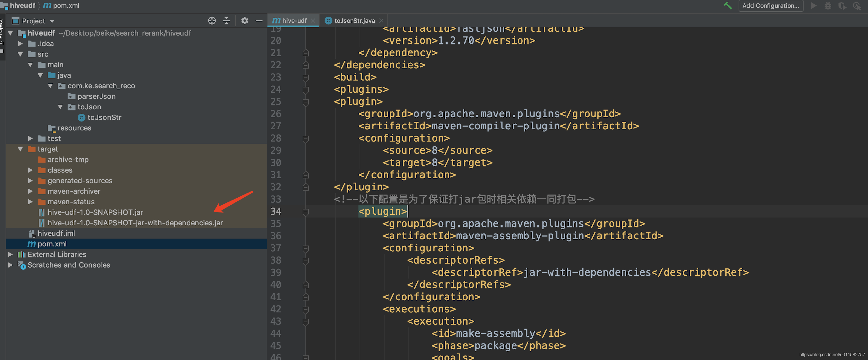Open the Project panel settings gear

[245, 21]
